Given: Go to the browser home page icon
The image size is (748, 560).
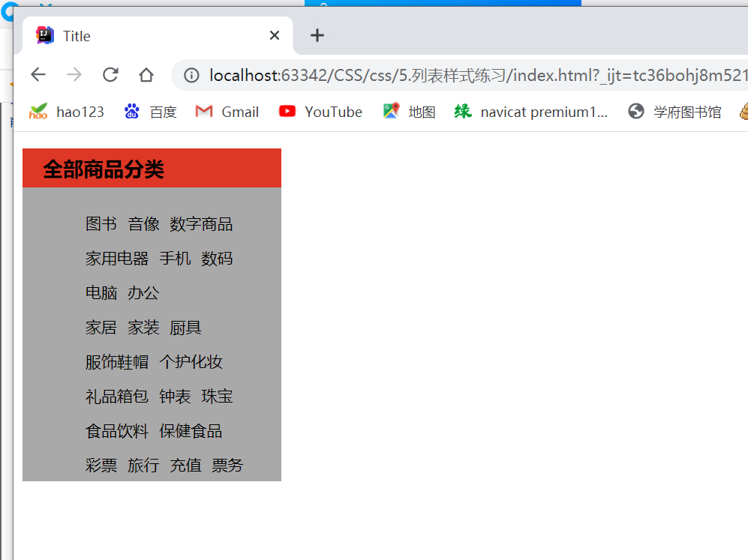Looking at the screenshot, I should pos(146,75).
